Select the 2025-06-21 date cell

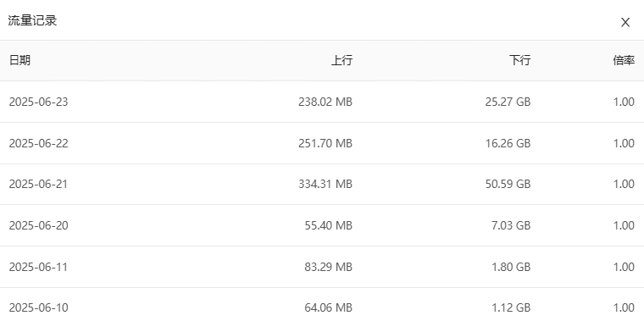[x=39, y=184]
